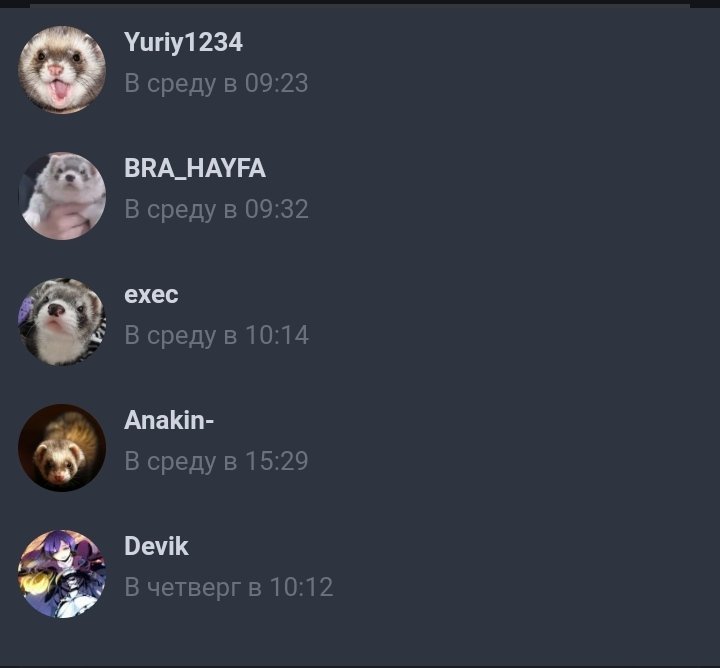The image size is (720, 668).
Task: Select the В среду в 10:14 timestamp
Action: 216,335
